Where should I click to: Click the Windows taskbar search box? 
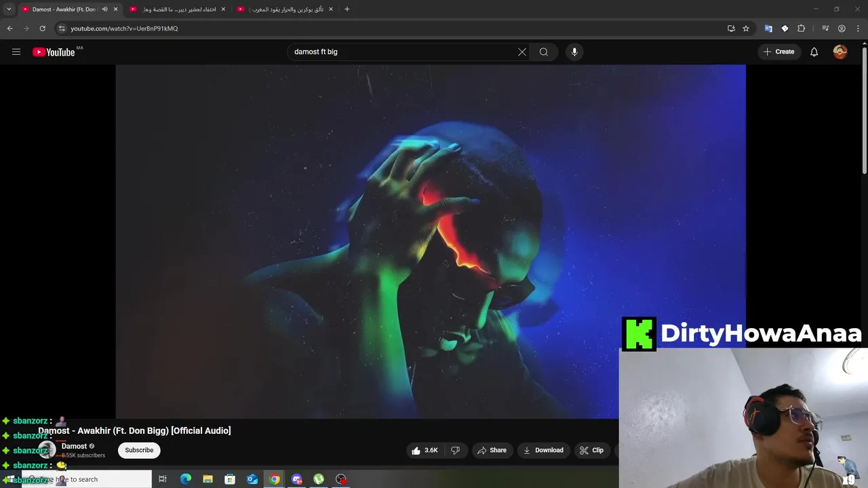[x=87, y=479]
